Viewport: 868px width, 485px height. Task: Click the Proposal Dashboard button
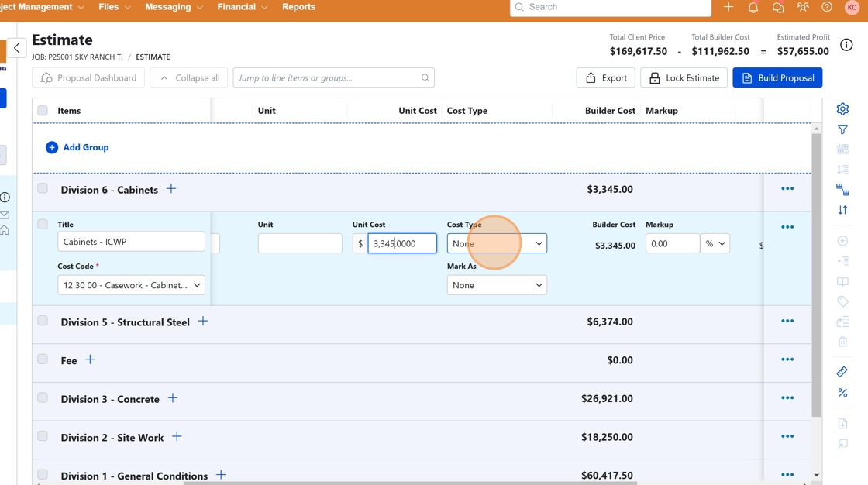(x=88, y=78)
